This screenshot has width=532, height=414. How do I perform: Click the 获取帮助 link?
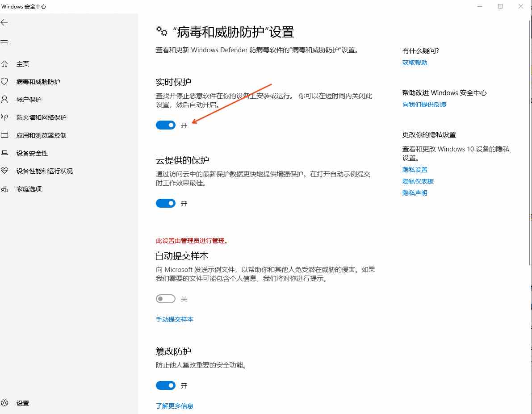pyautogui.click(x=415, y=63)
